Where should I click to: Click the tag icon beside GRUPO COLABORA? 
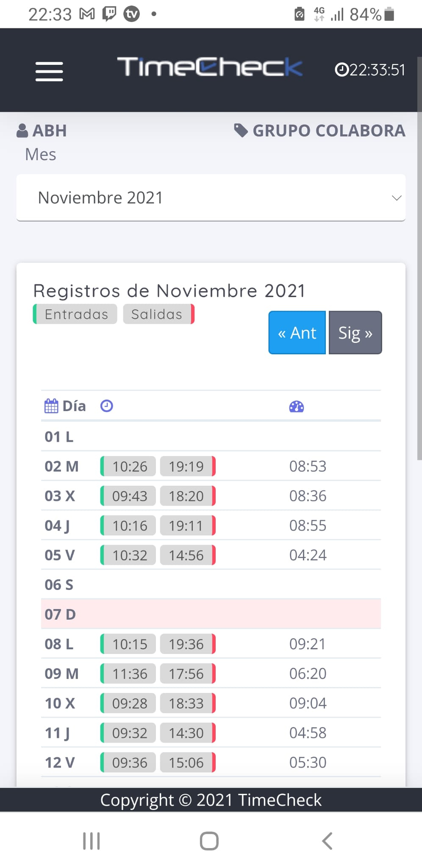241,131
